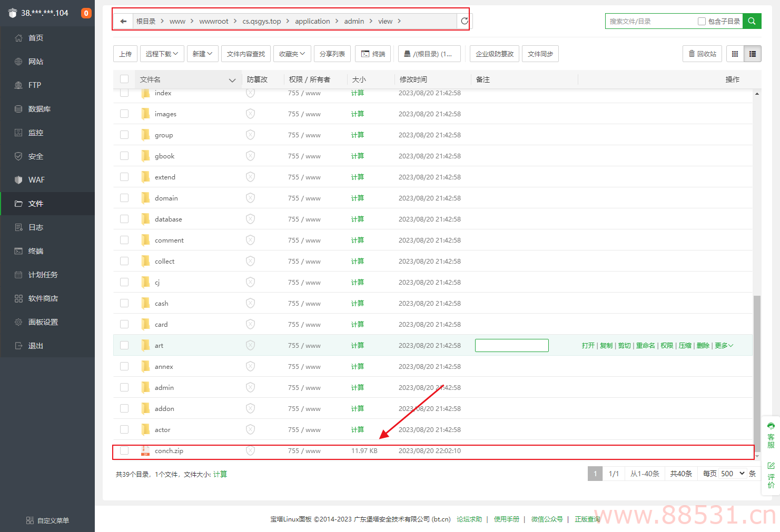This screenshot has height=532, width=780.
Task: Select the database folder checkbox
Action: (x=124, y=219)
